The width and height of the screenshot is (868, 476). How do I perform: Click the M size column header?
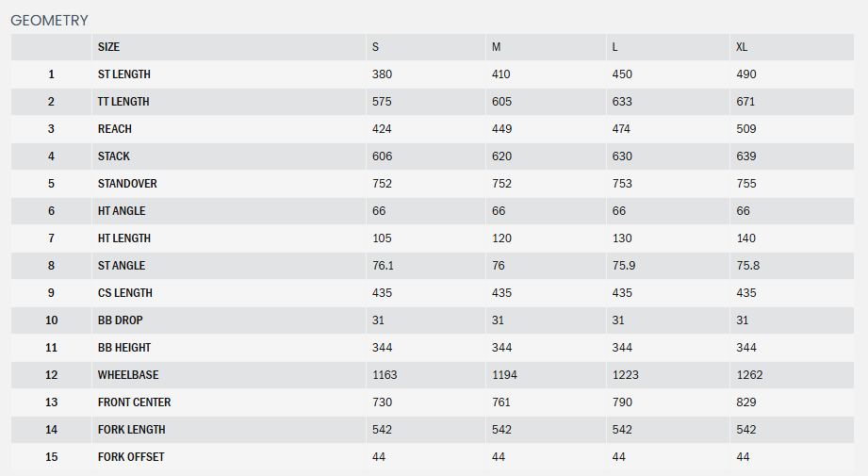pyautogui.click(x=496, y=47)
